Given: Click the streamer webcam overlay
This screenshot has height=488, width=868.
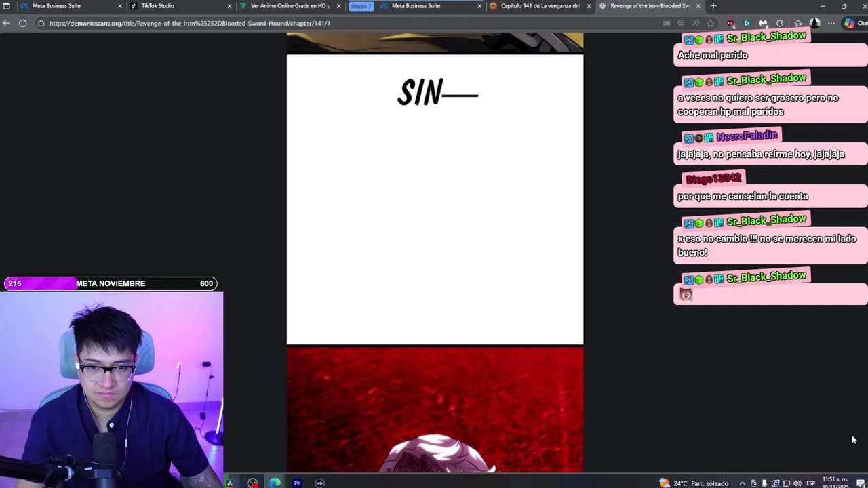Looking at the screenshot, I should click(111, 390).
